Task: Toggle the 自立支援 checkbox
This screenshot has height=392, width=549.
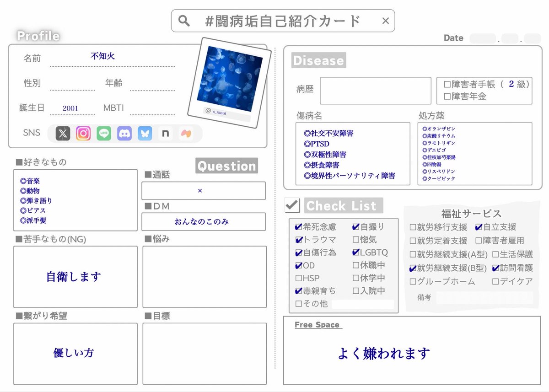Action: (479, 227)
